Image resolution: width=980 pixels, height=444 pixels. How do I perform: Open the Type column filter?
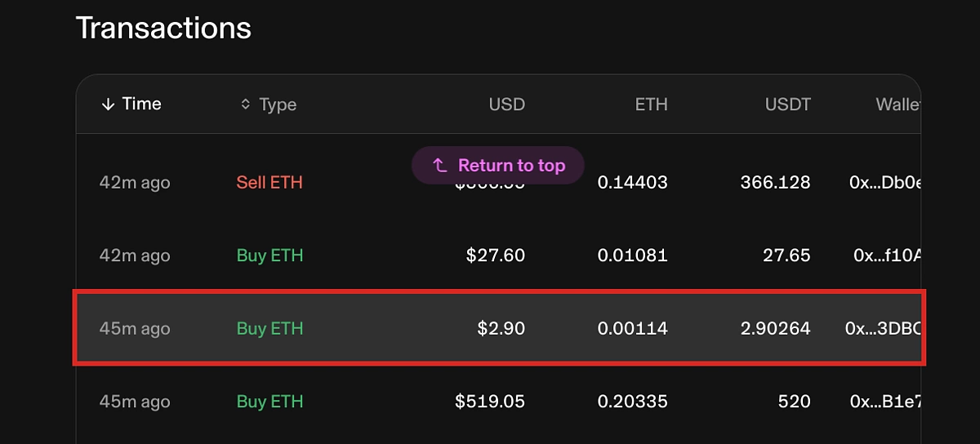pyautogui.click(x=268, y=104)
